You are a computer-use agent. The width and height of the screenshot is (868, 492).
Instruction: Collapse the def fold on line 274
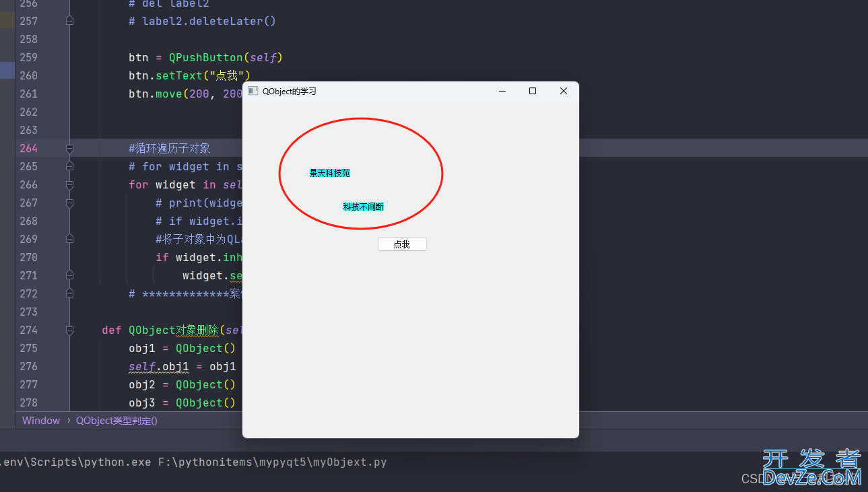pyautogui.click(x=69, y=330)
